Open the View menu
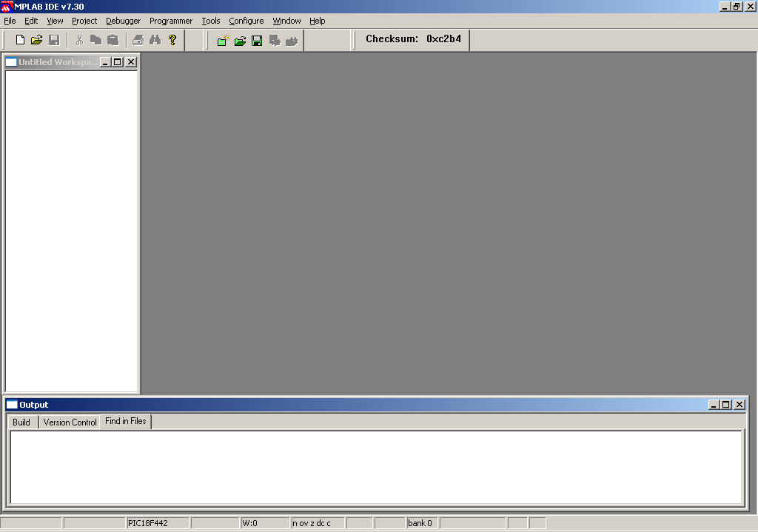758x532 pixels. (x=55, y=21)
